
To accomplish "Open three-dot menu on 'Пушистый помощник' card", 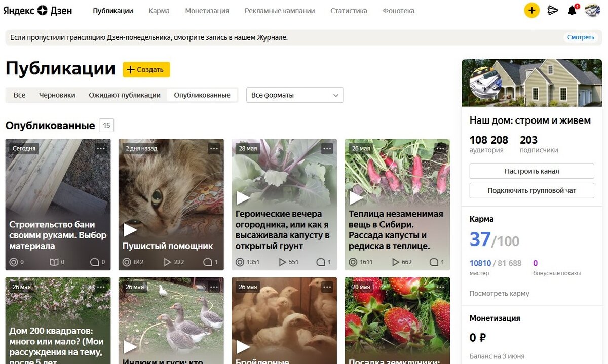I will [x=214, y=148].
